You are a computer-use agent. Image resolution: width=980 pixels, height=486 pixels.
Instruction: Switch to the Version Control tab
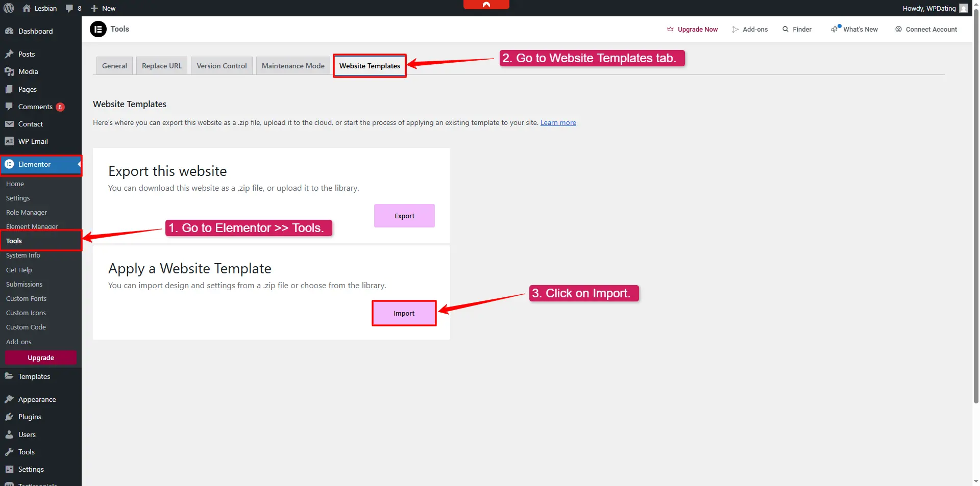click(222, 66)
